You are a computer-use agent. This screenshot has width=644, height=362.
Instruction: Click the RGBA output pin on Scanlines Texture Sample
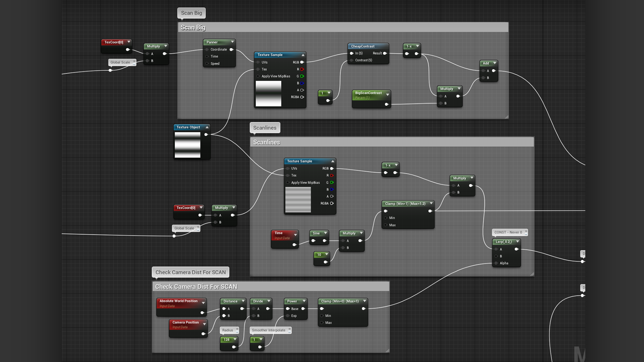click(332, 203)
